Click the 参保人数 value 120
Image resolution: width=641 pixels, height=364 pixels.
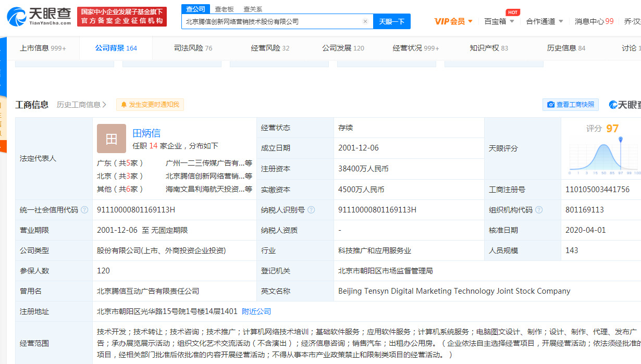point(103,271)
